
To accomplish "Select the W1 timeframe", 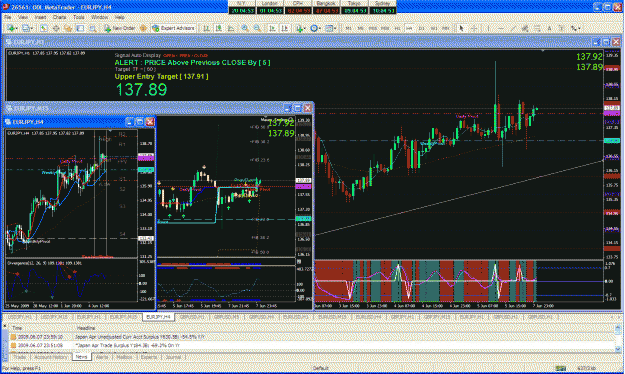I will 434,28.
